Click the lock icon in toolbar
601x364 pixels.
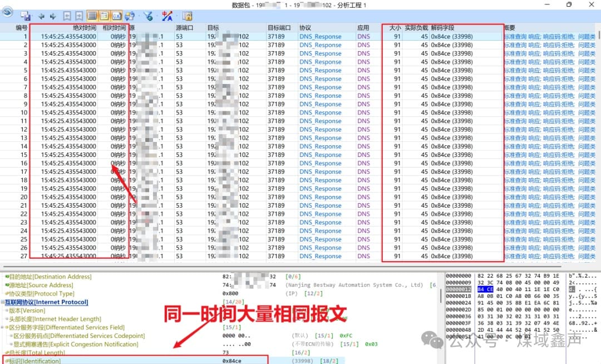[187, 16]
